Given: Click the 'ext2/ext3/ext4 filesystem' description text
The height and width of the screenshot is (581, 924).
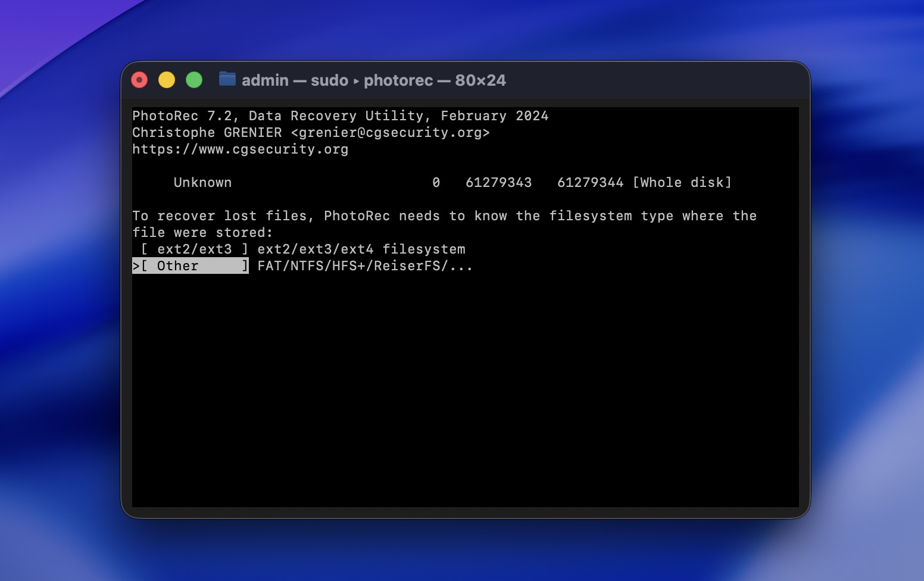Looking at the screenshot, I should click(x=361, y=249).
